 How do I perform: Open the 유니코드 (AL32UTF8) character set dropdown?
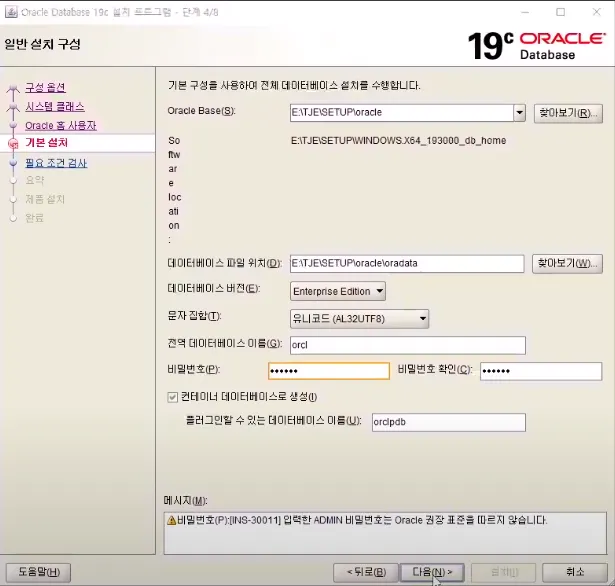tap(359, 318)
